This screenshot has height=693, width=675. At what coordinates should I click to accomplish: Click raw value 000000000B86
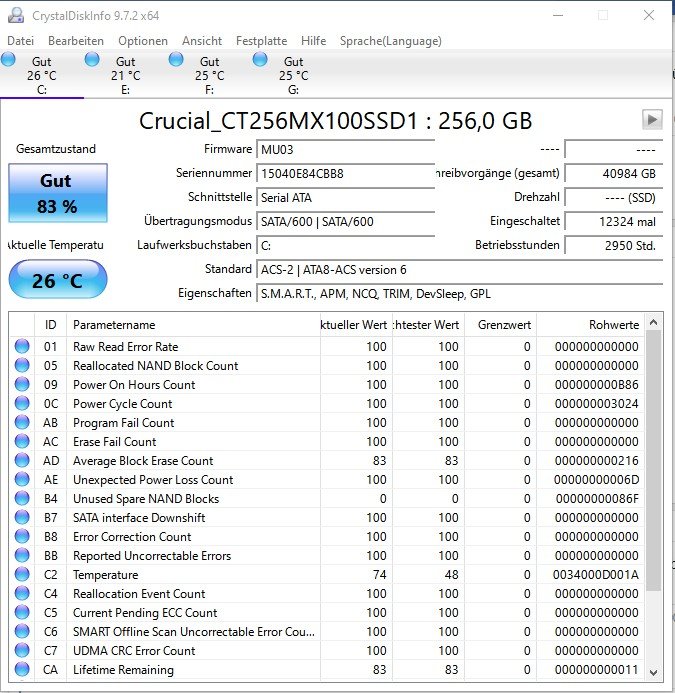(x=596, y=385)
